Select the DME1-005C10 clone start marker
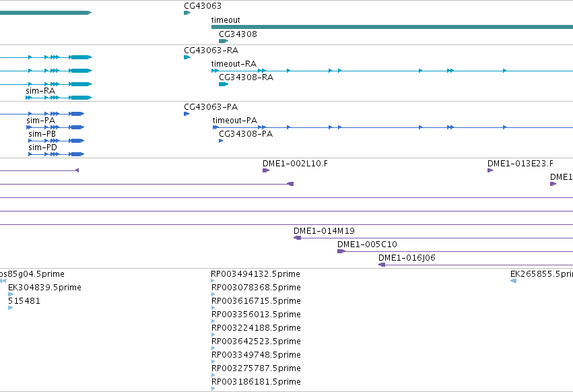 click(341, 251)
